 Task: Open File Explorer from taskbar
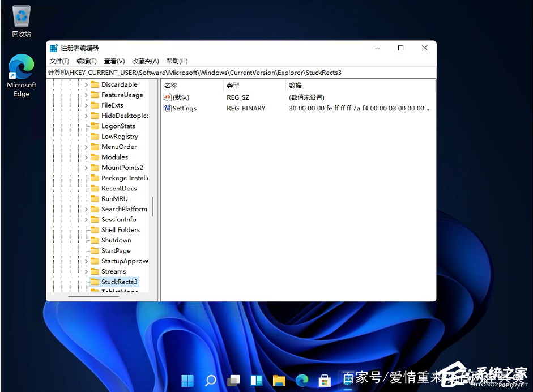pyautogui.click(x=279, y=381)
